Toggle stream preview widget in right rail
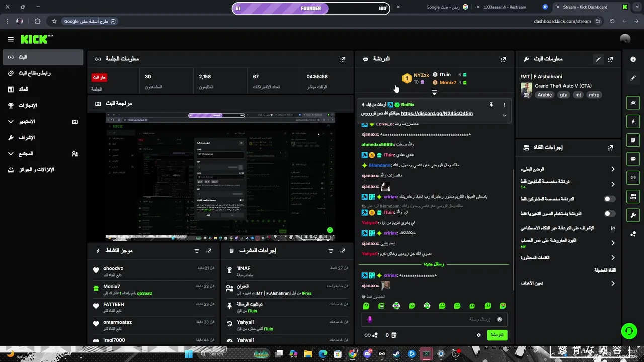 click(x=633, y=103)
